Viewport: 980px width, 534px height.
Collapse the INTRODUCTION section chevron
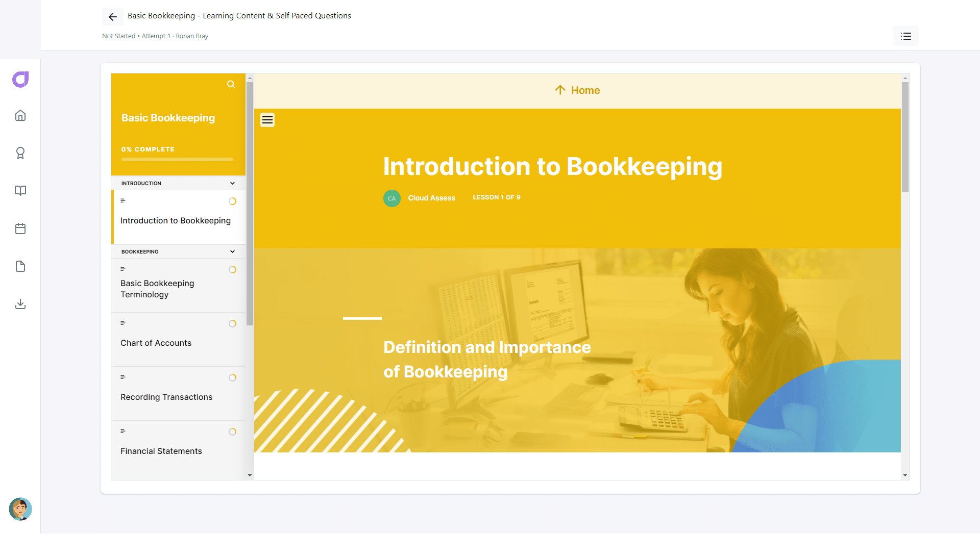(233, 183)
